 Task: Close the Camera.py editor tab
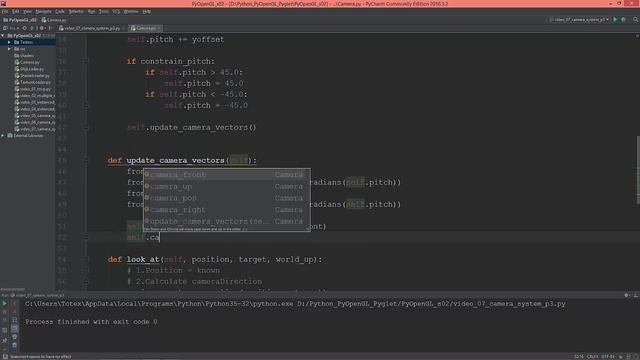pos(159,28)
